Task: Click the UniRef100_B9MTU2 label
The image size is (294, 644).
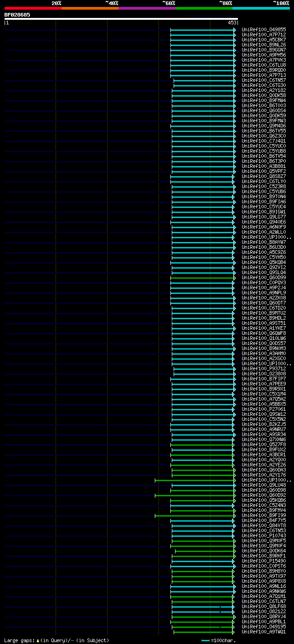Action: pos(264,313)
